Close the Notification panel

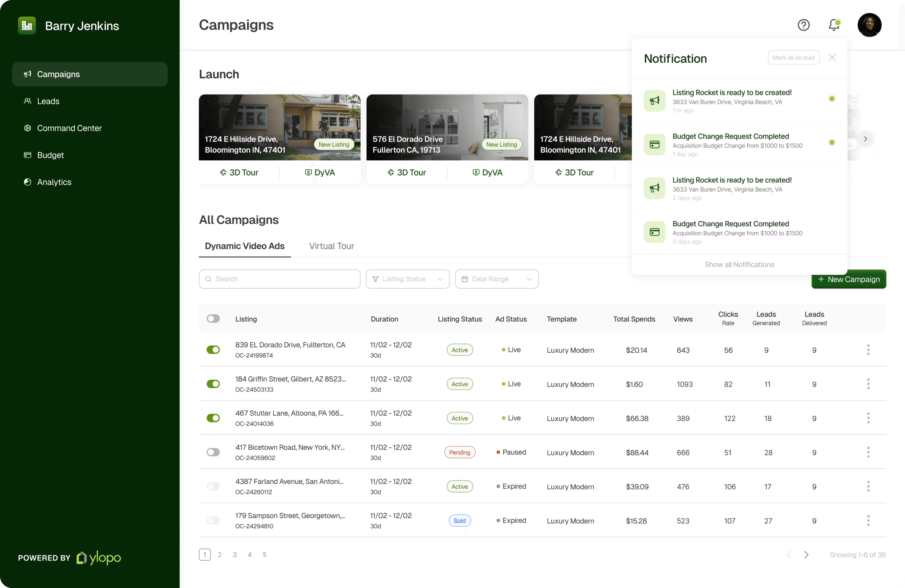pyautogui.click(x=832, y=57)
